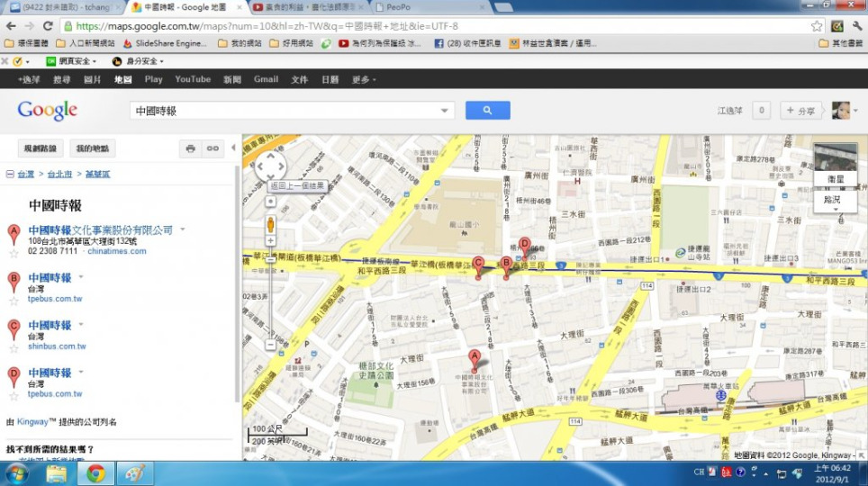Click the link chain icon

tap(212, 148)
